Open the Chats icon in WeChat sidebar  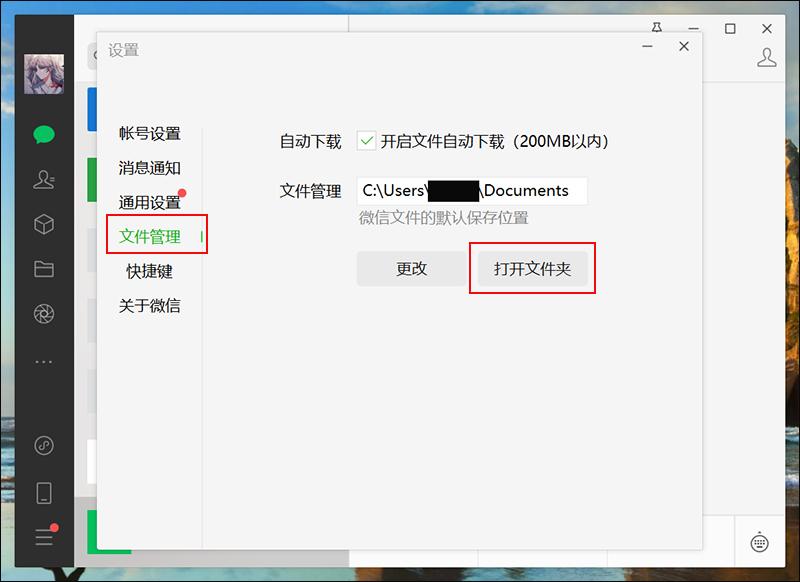(x=44, y=135)
